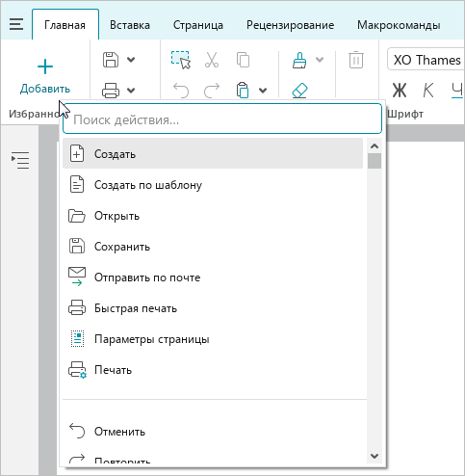The image size is (465, 476).
Task: Click the copy icon in ribbon
Action: pos(243,60)
